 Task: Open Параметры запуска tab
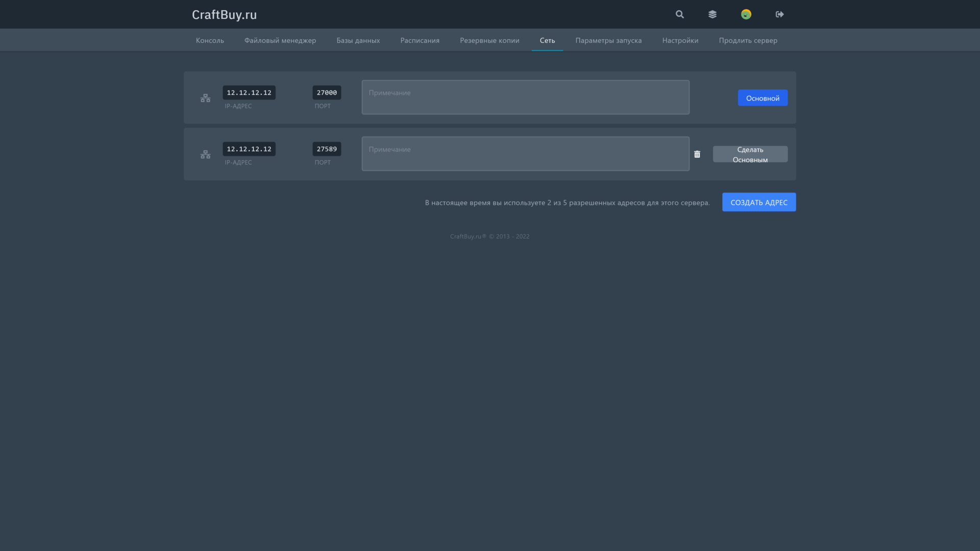tap(608, 40)
